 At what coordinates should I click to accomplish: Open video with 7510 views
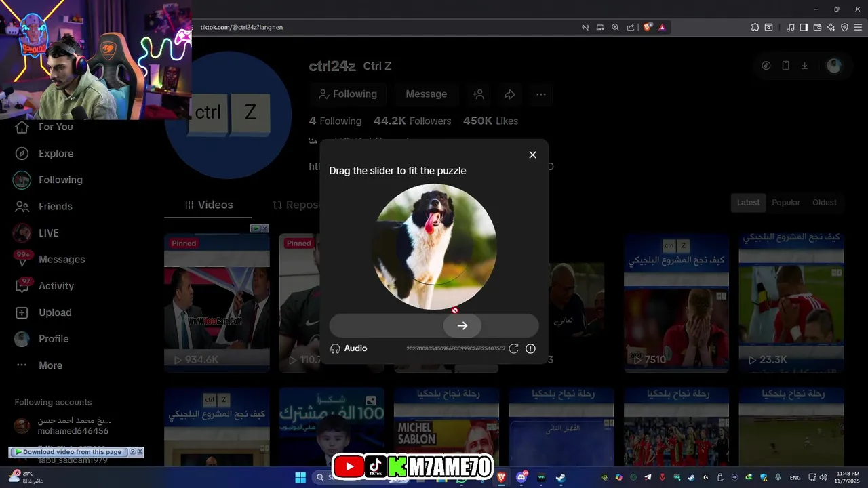[676, 303]
